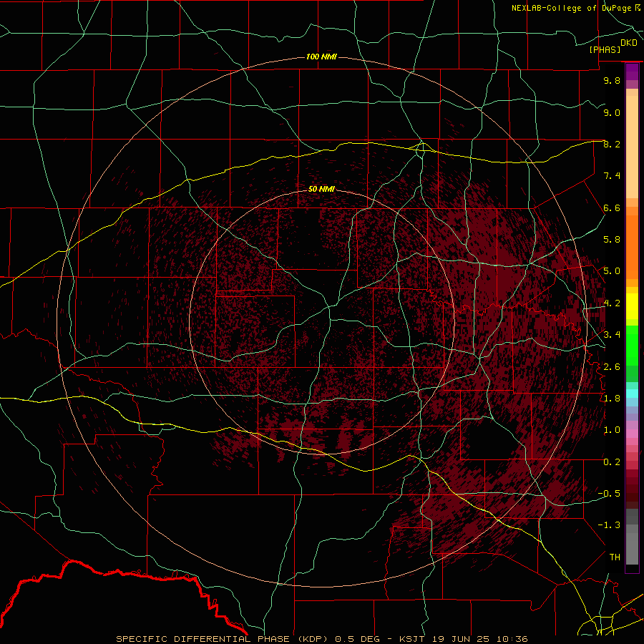This screenshot has height=644, width=644.
Task: Click the 5.0 value on the color scale
Action: point(612,271)
